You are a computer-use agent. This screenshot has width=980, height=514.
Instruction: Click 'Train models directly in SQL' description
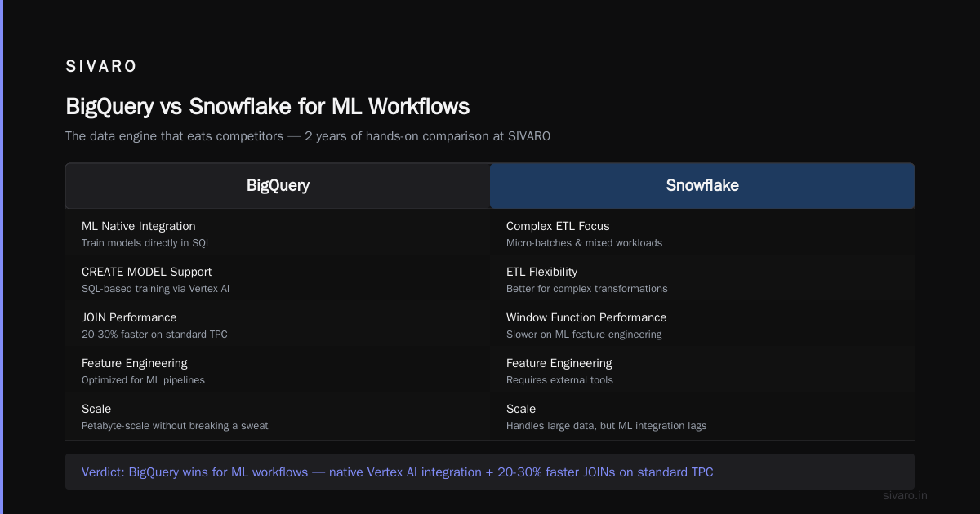point(146,243)
